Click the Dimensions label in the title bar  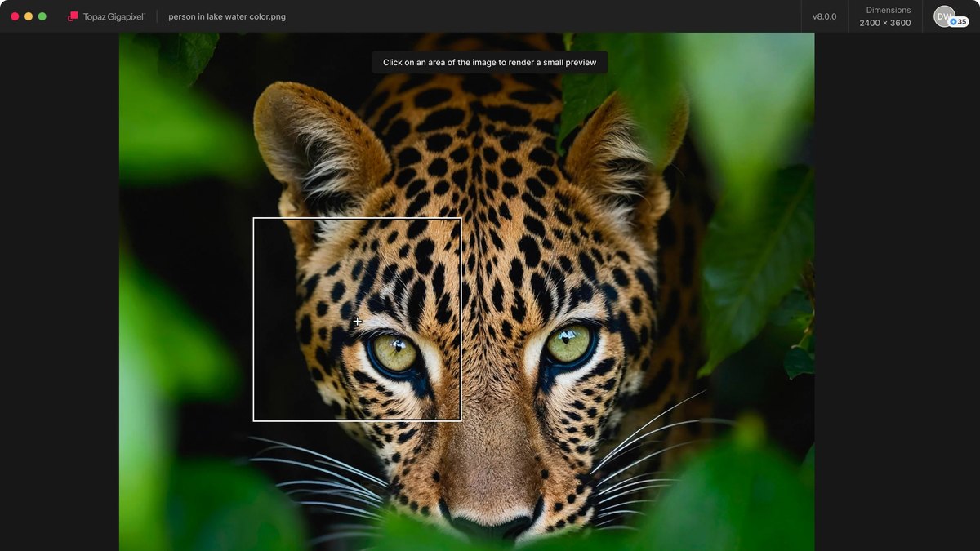tap(889, 10)
